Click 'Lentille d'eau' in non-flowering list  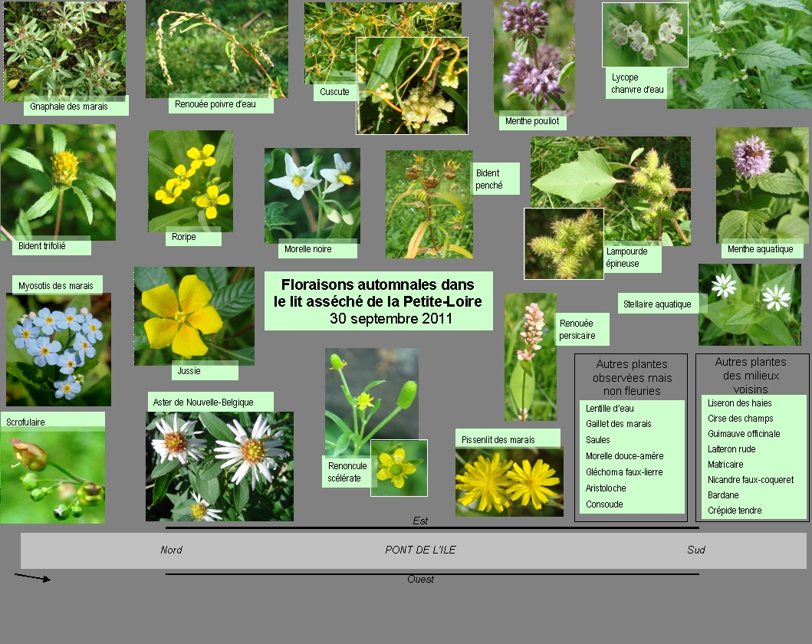pyautogui.click(x=610, y=408)
